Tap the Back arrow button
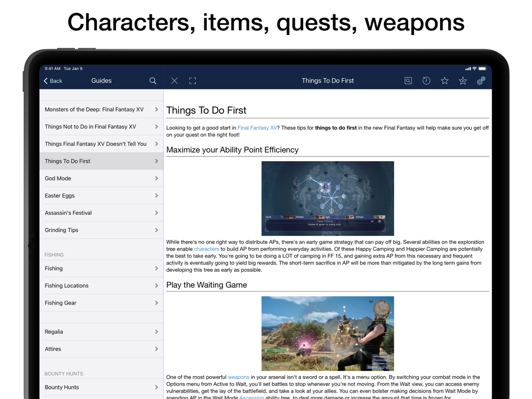The height and width of the screenshot is (399, 532). click(x=53, y=81)
